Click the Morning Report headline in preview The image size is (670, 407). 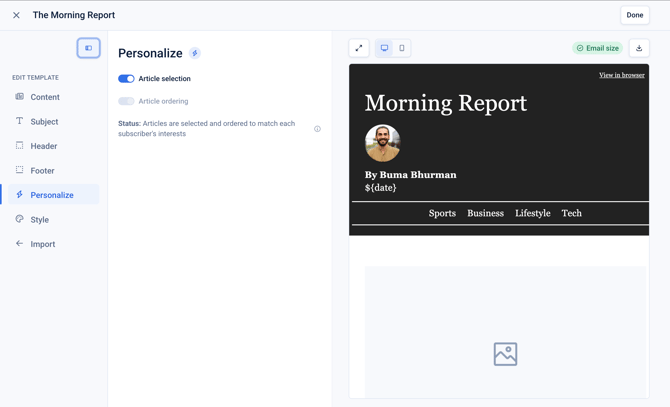click(446, 103)
